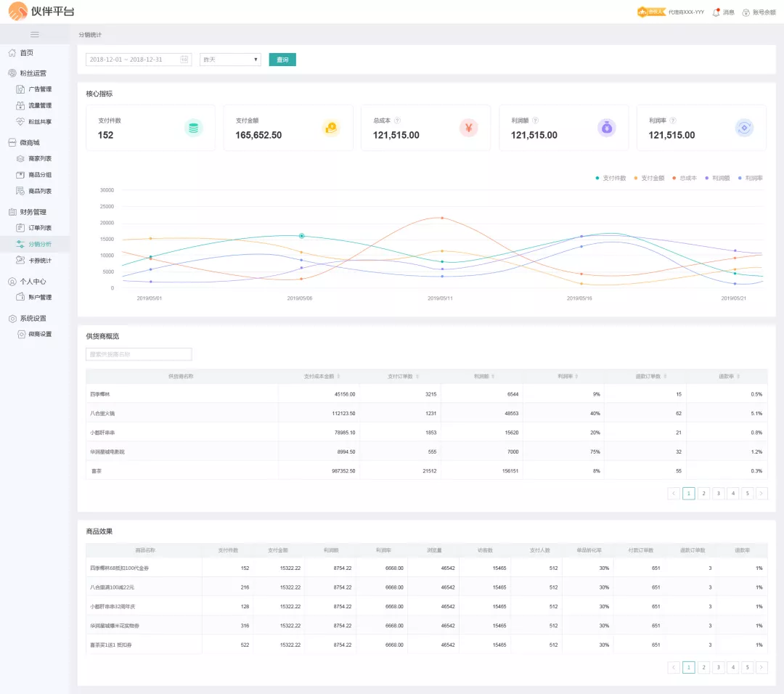Screen dimensions: 784x694
Task: Click the highlighted chart point at 2019/05/06
Action: point(301,236)
